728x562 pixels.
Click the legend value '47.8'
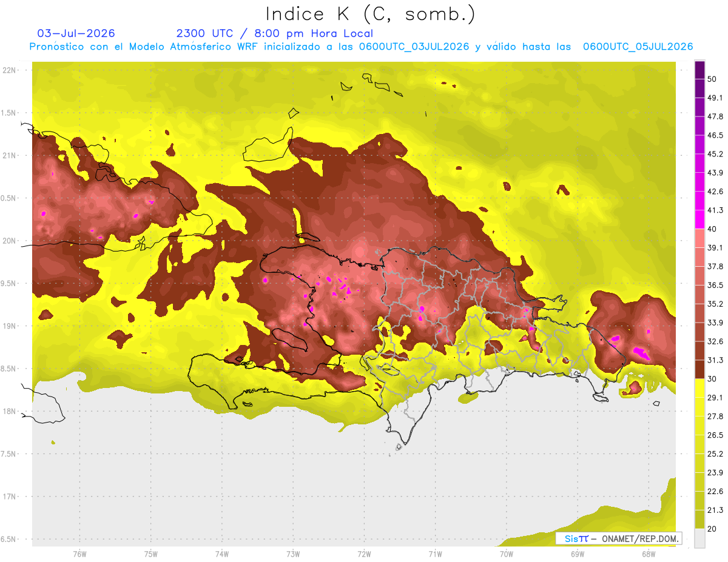coord(715,116)
